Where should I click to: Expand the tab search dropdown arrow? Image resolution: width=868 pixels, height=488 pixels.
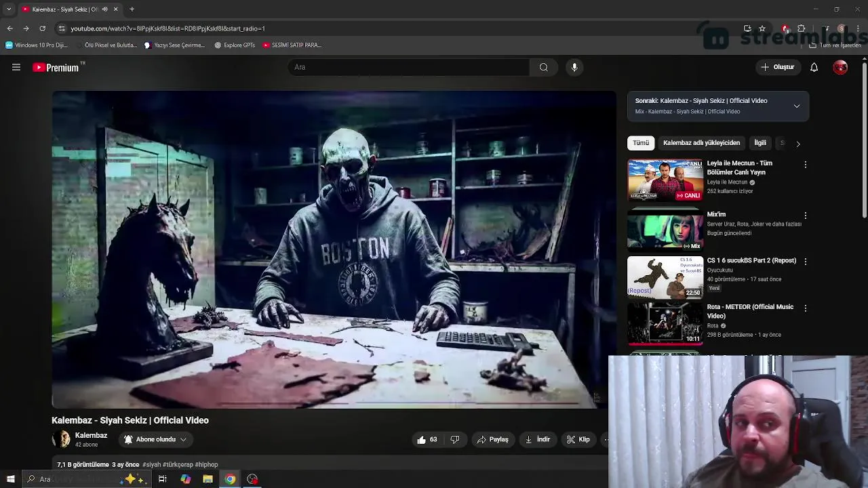[9, 9]
